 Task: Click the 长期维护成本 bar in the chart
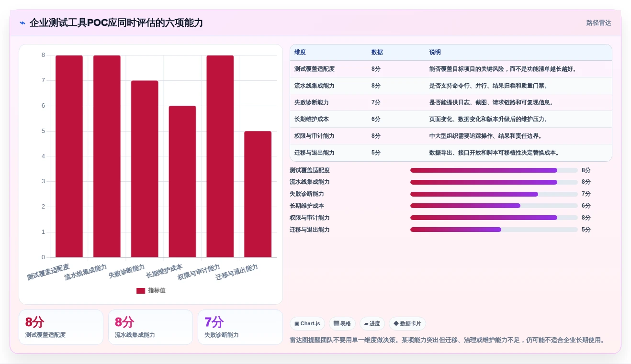click(x=182, y=182)
